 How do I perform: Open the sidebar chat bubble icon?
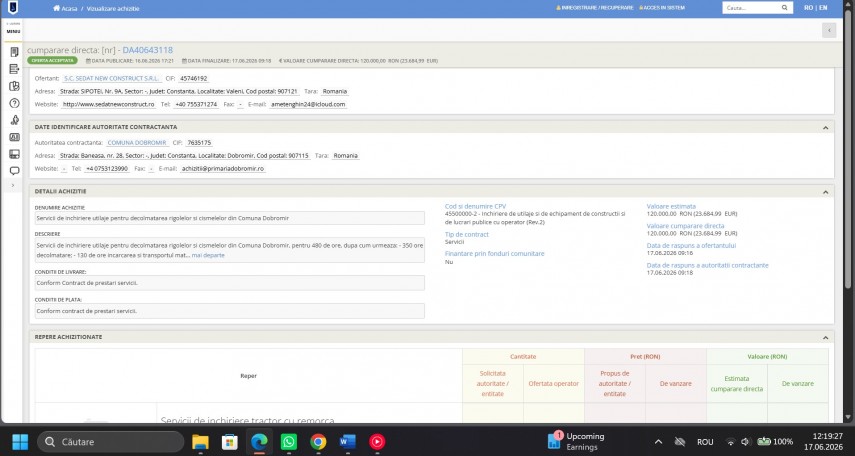(14, 171)
